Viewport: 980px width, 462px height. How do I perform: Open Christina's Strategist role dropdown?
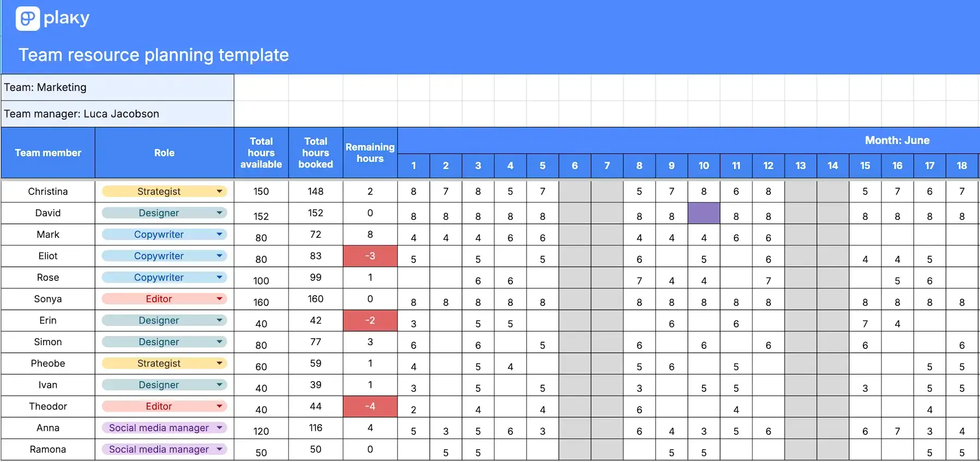[164, 192]
